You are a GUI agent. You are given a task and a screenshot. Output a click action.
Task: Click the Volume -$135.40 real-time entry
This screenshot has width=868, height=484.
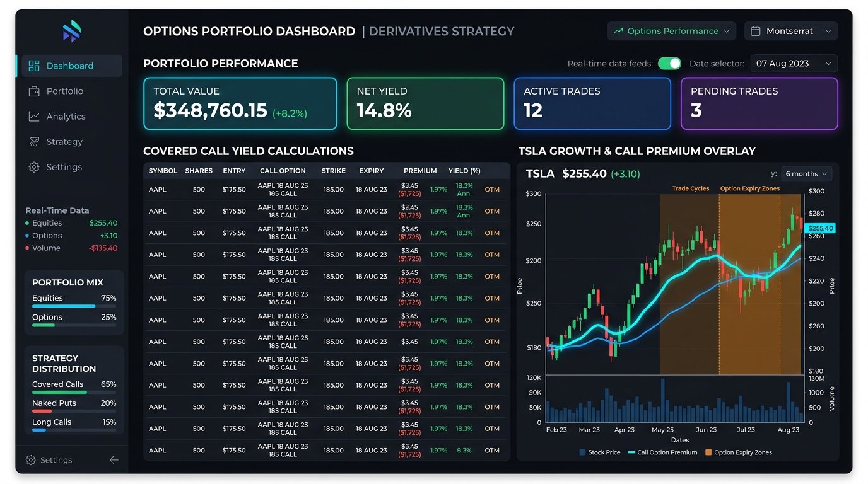71,248
